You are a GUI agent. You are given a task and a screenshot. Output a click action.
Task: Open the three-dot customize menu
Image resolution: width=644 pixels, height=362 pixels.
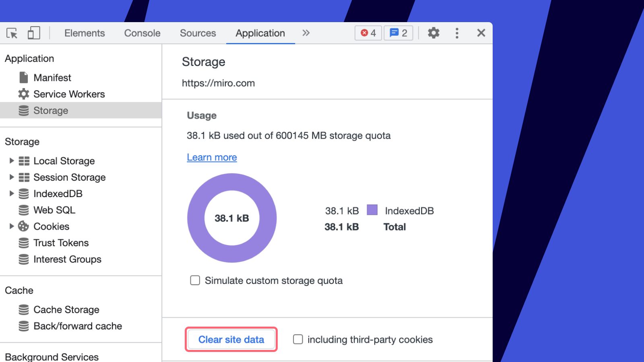(457, 33)
